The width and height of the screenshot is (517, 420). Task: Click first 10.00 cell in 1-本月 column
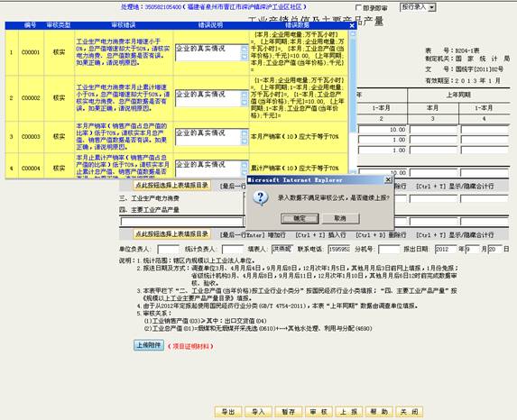[383, 130]
